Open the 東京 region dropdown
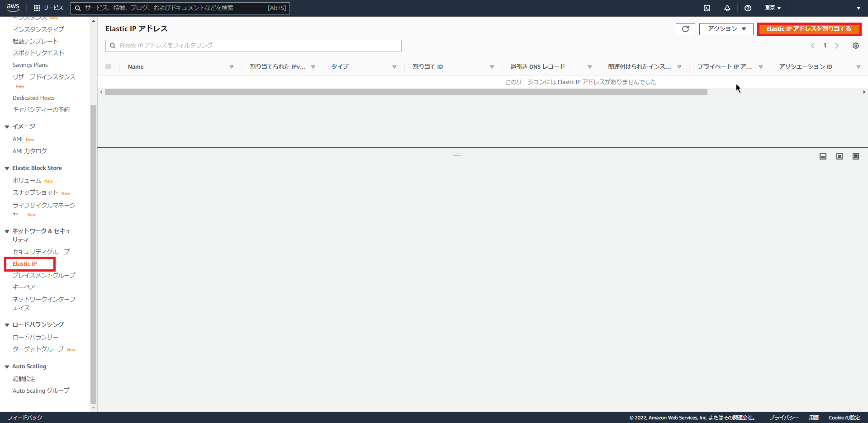Screen dimensions: 868x423 772,8
